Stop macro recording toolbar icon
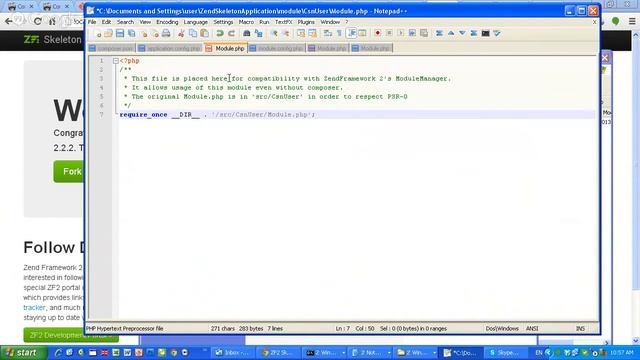640x360 pixels. pos(389,33)
